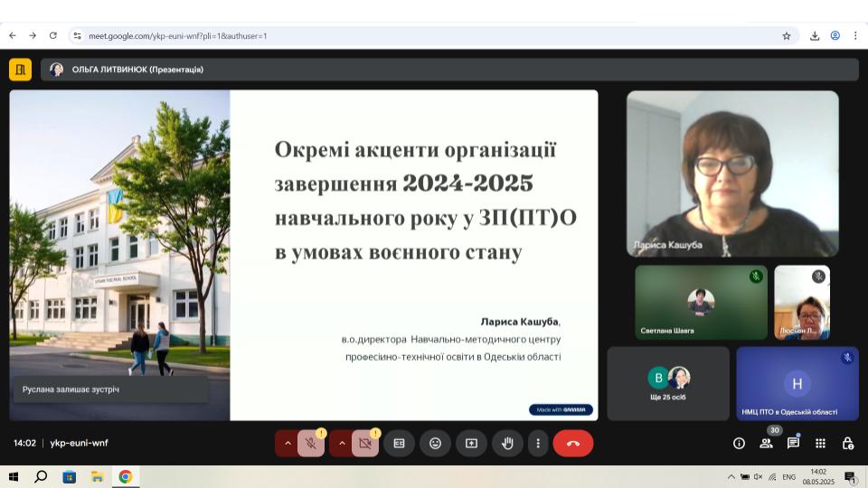868x488 pixels.
Task: Turn on captions in the meeting
Action: pyautogui.click(x=399, y=443)
